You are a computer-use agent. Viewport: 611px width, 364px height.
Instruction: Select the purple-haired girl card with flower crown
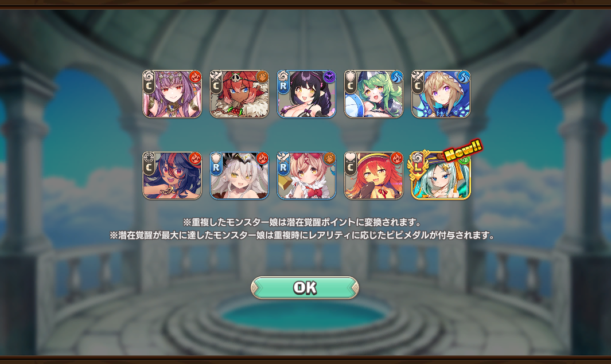(172, 94)
